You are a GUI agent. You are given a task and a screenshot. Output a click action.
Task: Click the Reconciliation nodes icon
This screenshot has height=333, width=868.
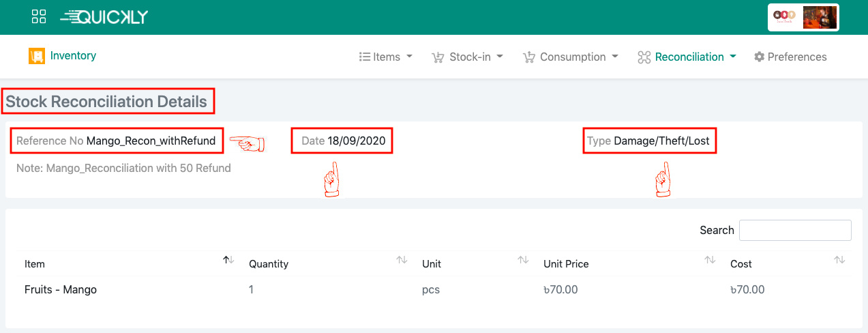[644, 57]
